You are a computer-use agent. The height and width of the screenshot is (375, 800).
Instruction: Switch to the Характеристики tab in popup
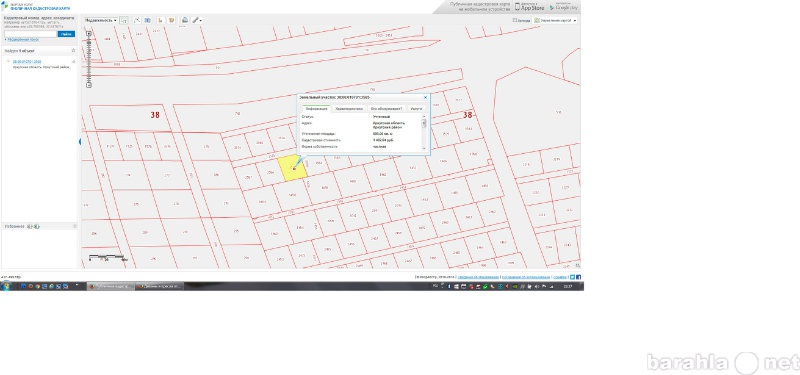tap(349, 109)
